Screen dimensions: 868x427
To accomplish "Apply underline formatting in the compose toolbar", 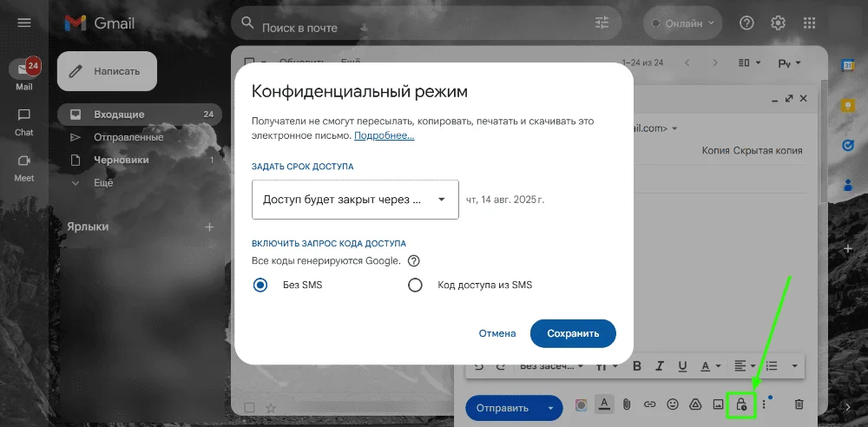I will click(682, 366).
